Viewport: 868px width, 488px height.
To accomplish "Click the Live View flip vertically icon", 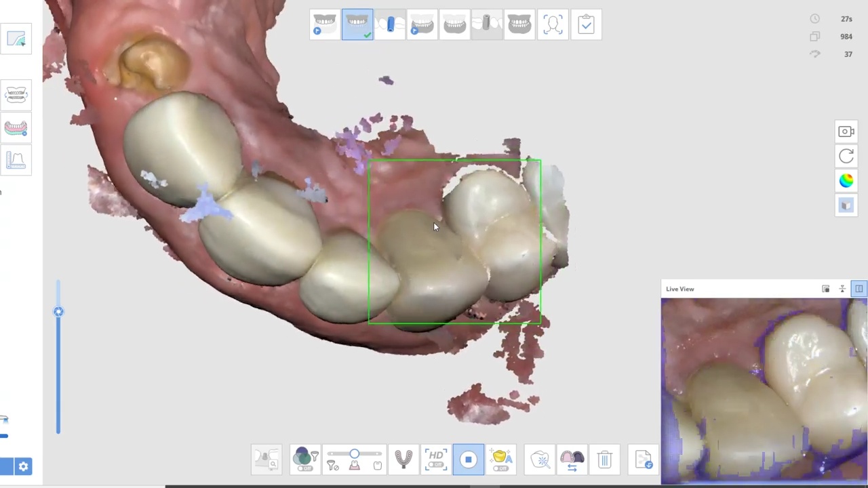I will tap(842, 289).
